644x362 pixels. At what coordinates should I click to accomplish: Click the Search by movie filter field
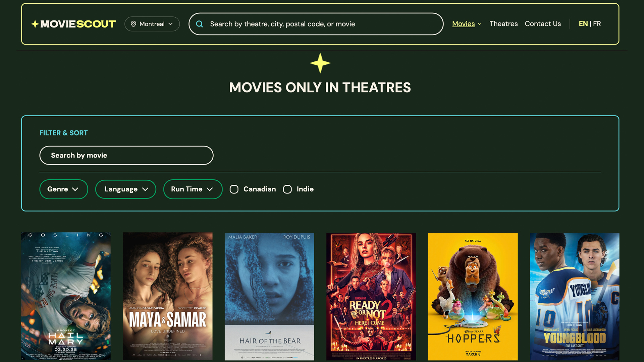126,155
